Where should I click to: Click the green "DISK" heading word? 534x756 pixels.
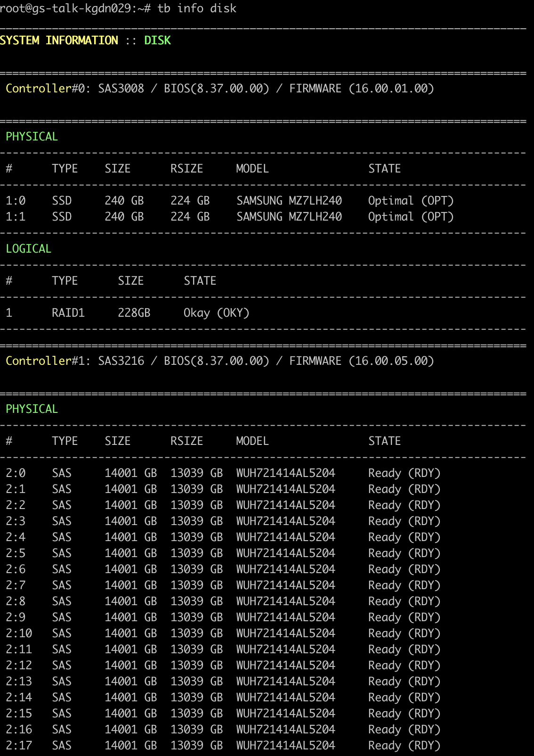tap(157, 41)
